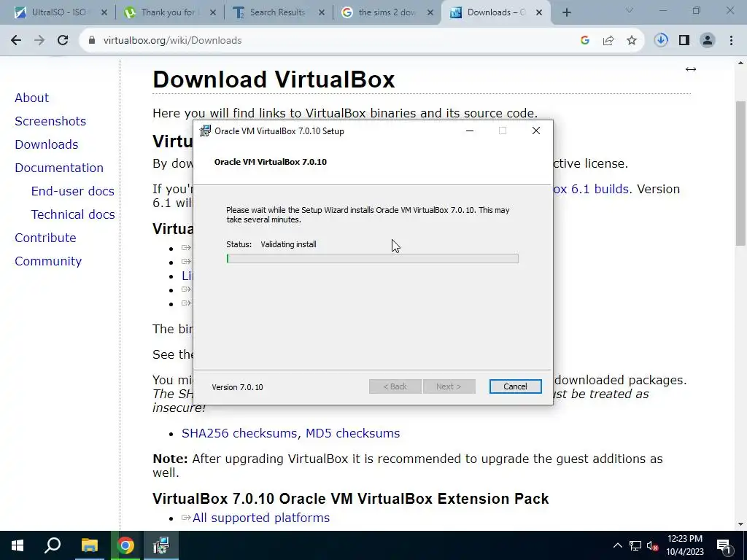Minimize the VirtualBox Setup dialog
Screen dimensions: 747x560
point(470,131)
